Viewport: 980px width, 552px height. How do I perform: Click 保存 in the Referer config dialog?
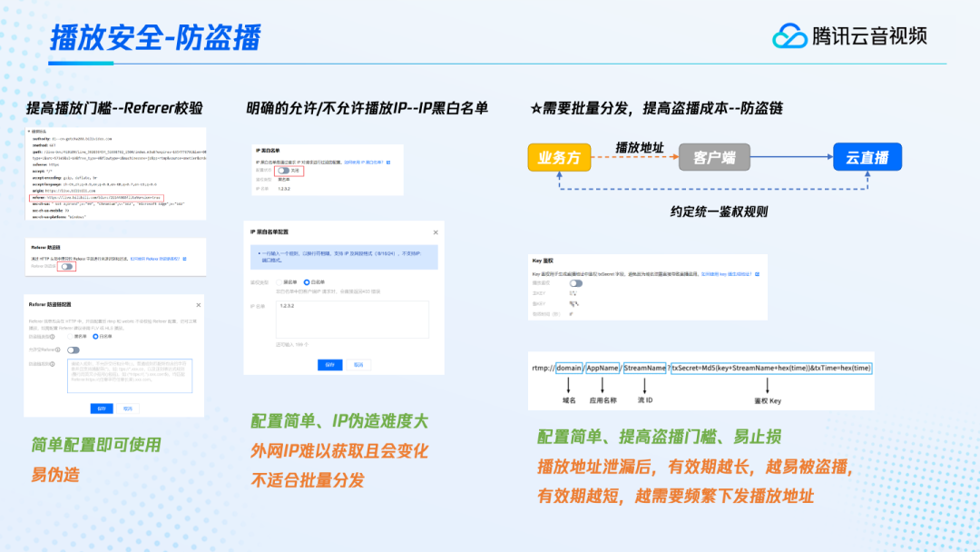(100, 409)
